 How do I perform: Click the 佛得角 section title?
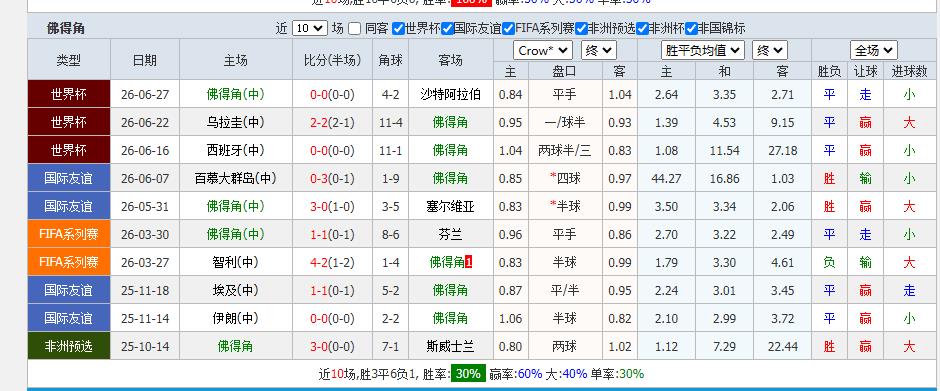[x=65, y=28]
